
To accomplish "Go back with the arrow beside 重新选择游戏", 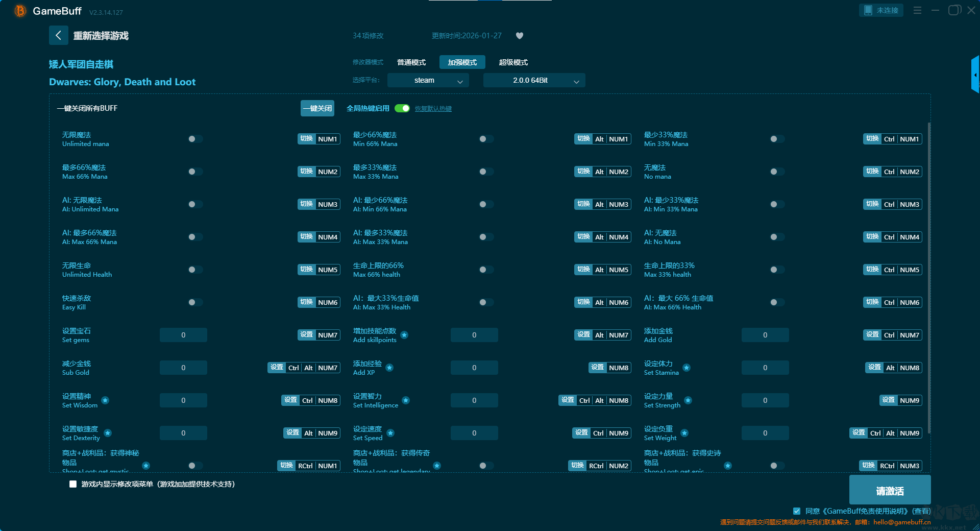I will [58, 35].
